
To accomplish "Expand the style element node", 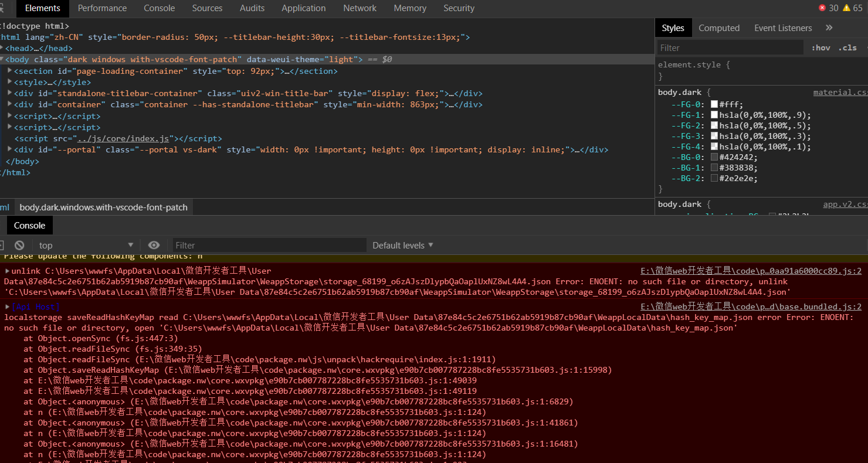I will (10, 82).
